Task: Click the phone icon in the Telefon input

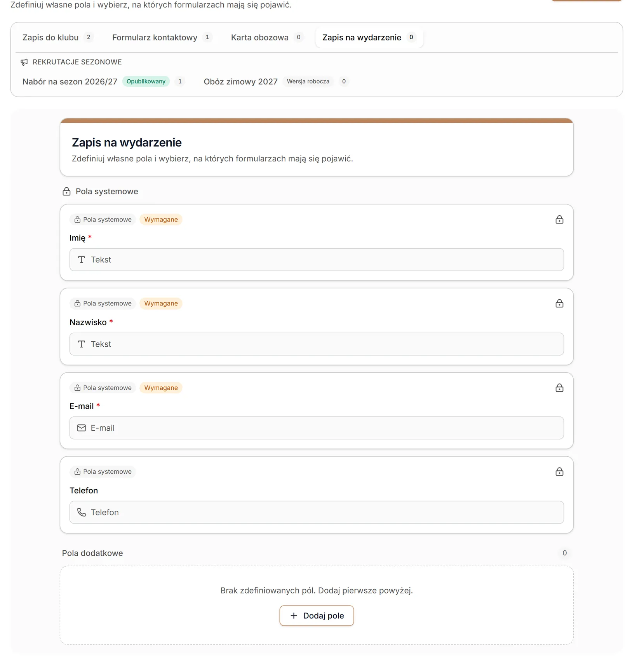Action: tap(82, 512)
